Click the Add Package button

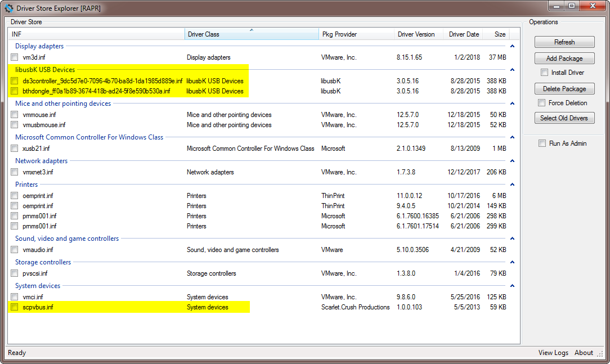tap(564, 59)
